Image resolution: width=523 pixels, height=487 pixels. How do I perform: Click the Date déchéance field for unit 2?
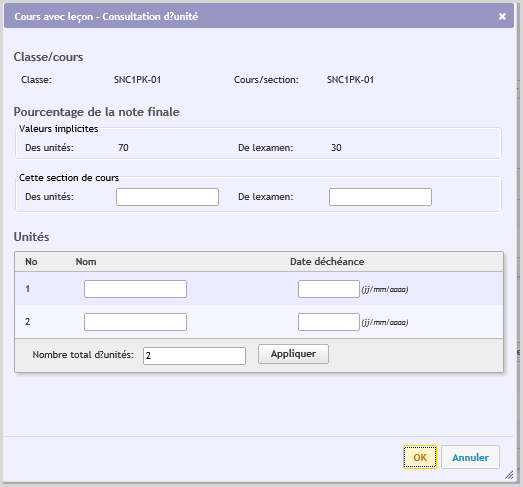pyautogui.click(x=329, y=322)
